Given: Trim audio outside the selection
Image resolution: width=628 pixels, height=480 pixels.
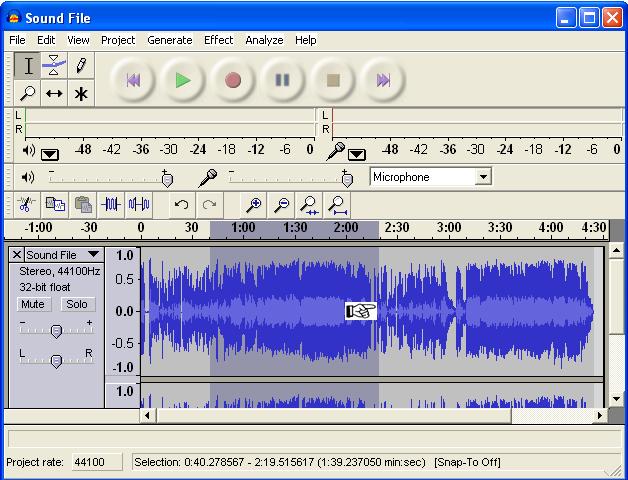Looking at the screenshot, I should click(x=111, y=205).
